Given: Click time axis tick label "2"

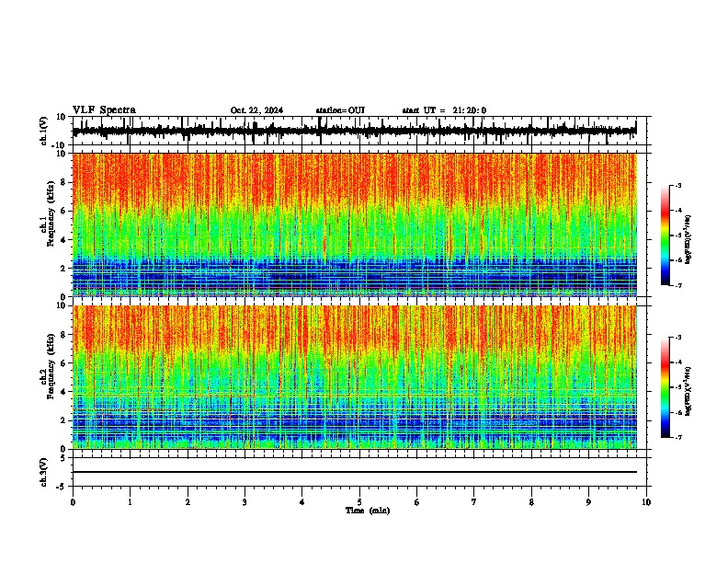Looking at the screenshot, I should [x=188, y=502].
